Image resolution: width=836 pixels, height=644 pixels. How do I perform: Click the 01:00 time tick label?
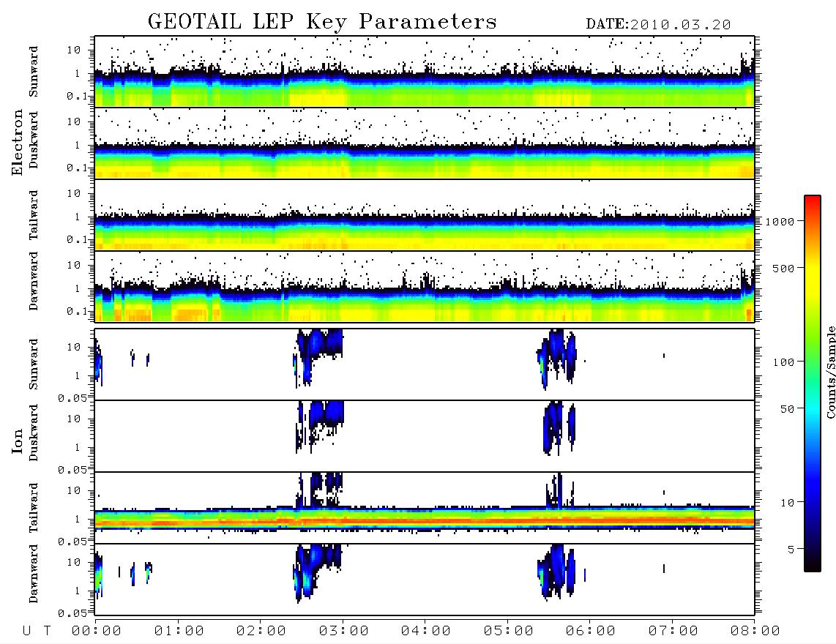click(179, 631)
